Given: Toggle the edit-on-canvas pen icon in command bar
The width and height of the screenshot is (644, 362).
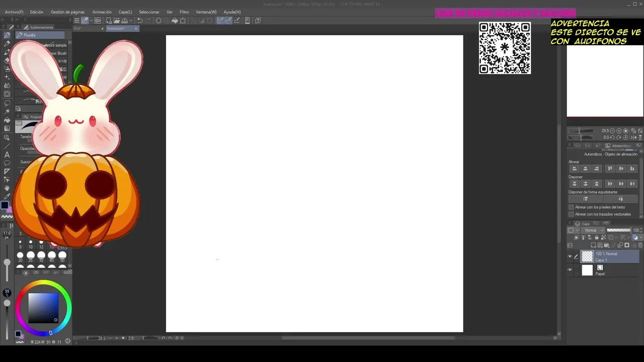Looking at the screenshot, I should 85,21.
